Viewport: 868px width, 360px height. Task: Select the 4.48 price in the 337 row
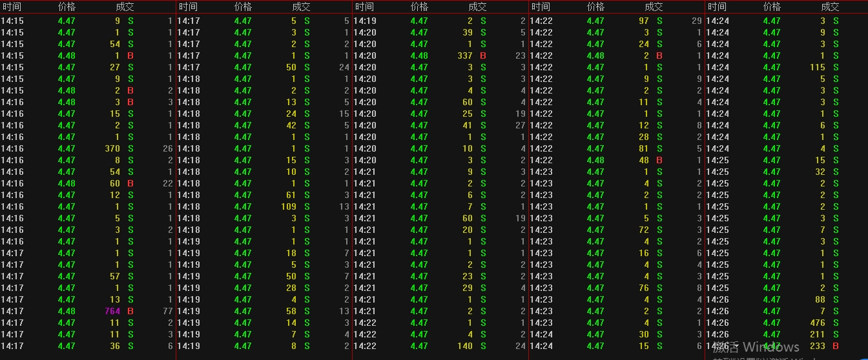[419, 55]
